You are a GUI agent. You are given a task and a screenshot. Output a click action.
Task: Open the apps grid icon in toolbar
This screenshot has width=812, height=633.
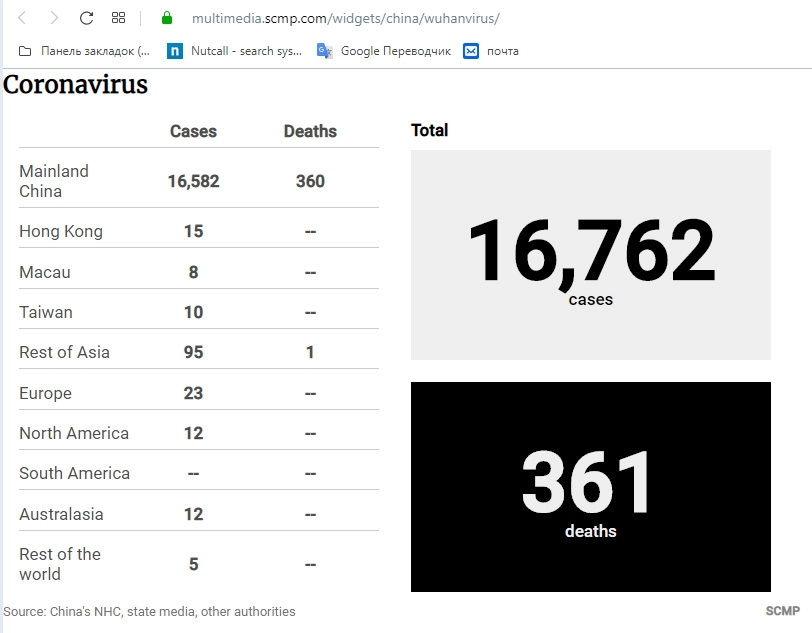coord(118,18)
